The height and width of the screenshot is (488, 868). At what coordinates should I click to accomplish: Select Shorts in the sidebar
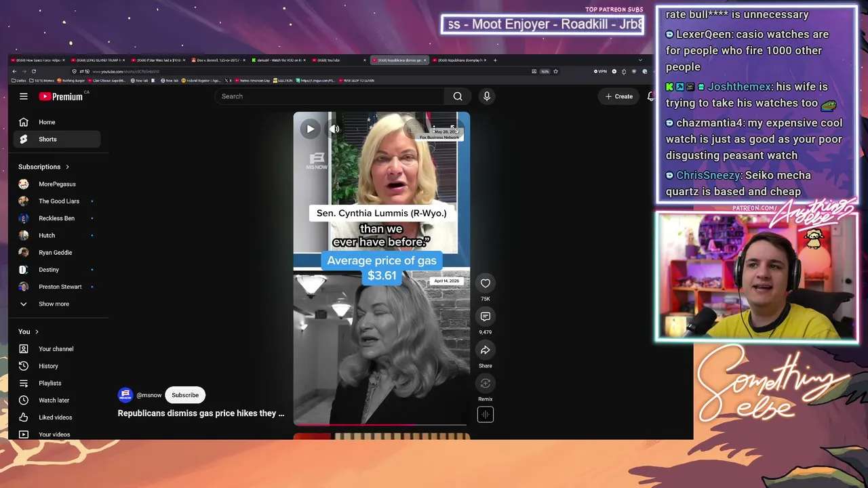pyautogui.click(x=57, y=139)
